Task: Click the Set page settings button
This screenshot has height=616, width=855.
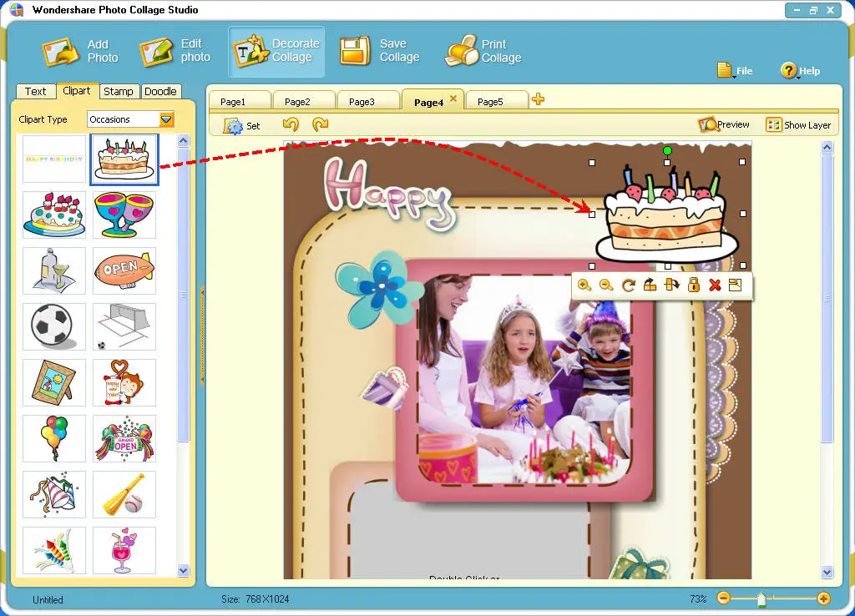Action: click(x=241, y=126)
